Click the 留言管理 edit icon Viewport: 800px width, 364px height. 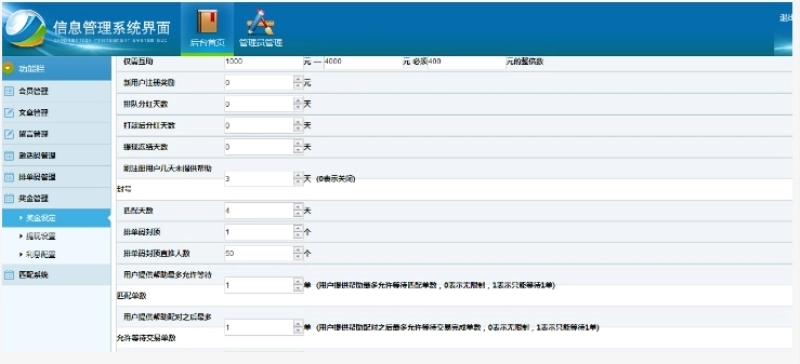[x=9, y=134]
